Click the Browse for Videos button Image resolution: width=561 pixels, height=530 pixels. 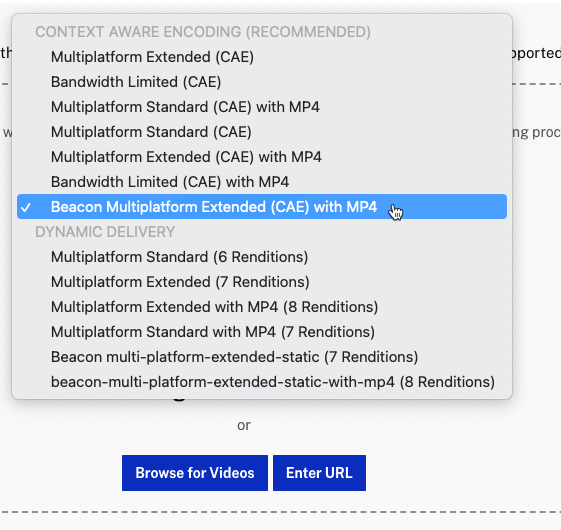[195, 473]
